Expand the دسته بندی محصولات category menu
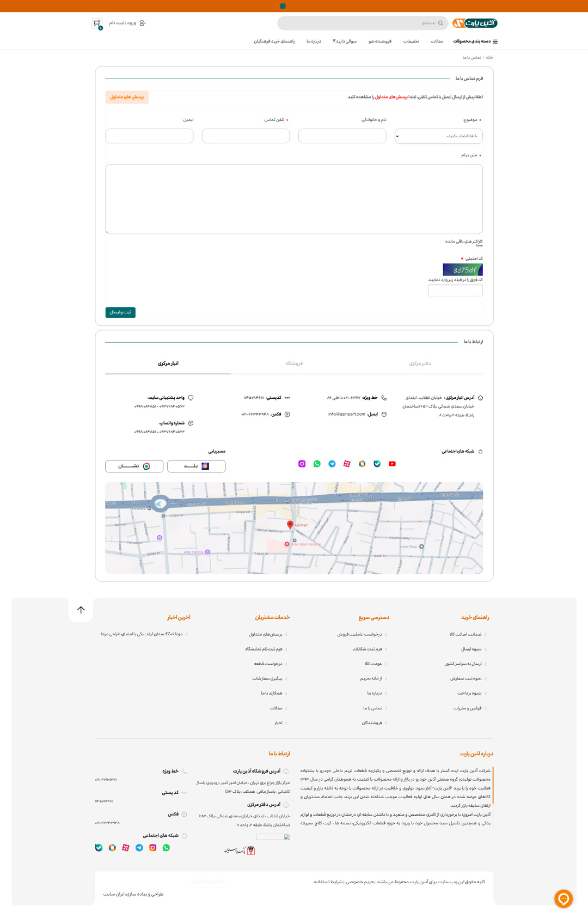Viewport: 588px width, 917px height. 475,41
